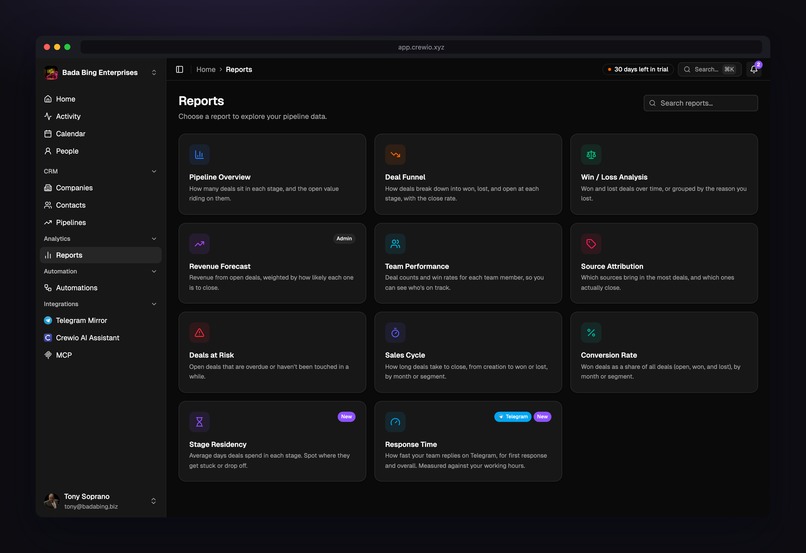The image size is (806, 553).
Task: Collapse the CRM sidebar section
Action: coord(154,171)
